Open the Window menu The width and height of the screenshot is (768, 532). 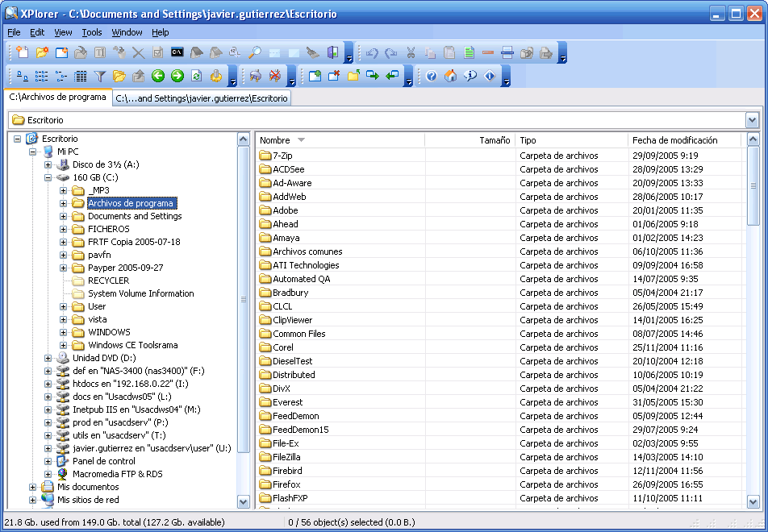(x=127, y=32)
